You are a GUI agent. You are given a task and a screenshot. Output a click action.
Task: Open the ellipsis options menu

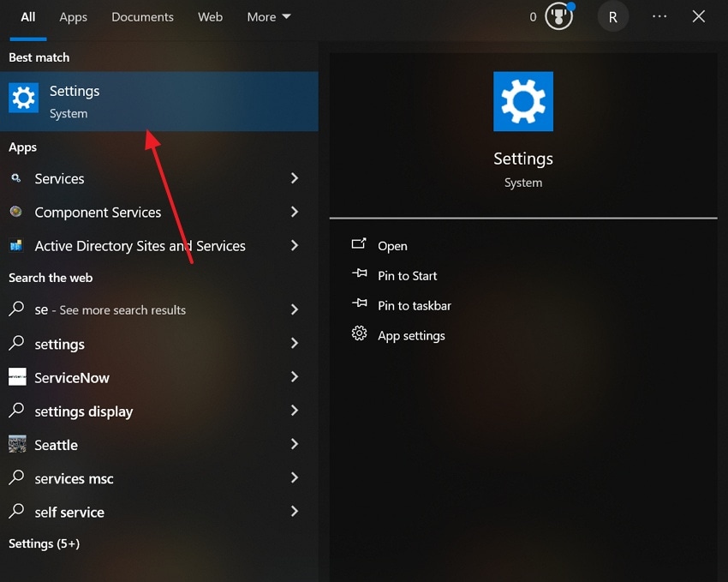(x=659, y=16)
